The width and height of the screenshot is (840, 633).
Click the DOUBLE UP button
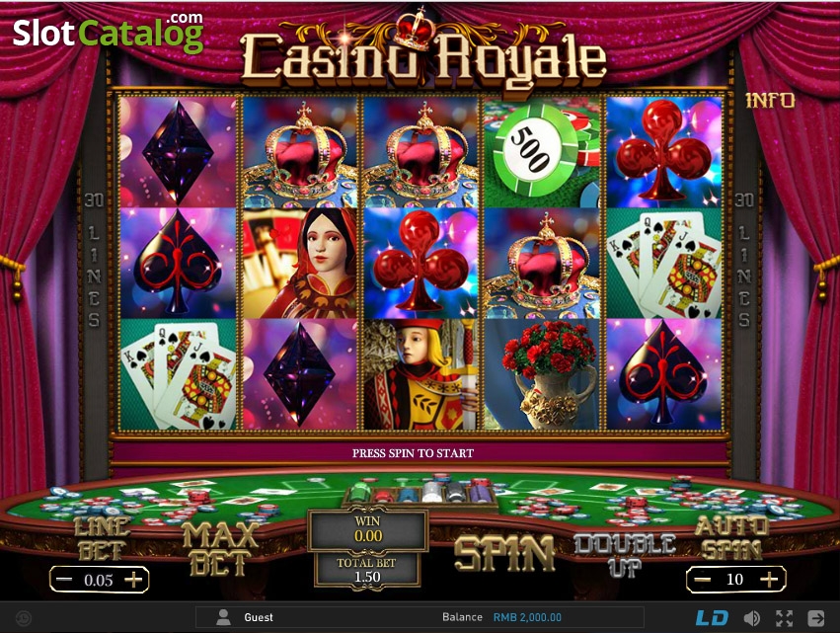pos(625,555)
